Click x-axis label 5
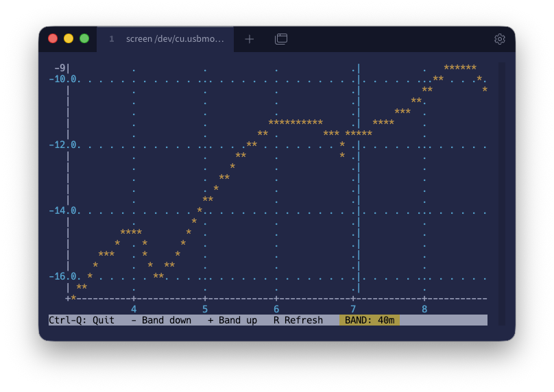This screenshot has height=392, width=554. pos(205,309)
